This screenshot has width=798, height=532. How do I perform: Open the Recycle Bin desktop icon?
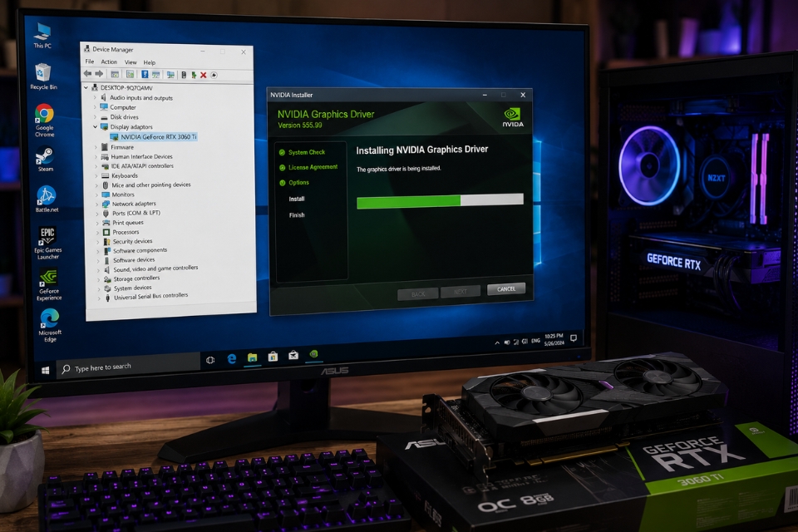(x=43, y=76)
